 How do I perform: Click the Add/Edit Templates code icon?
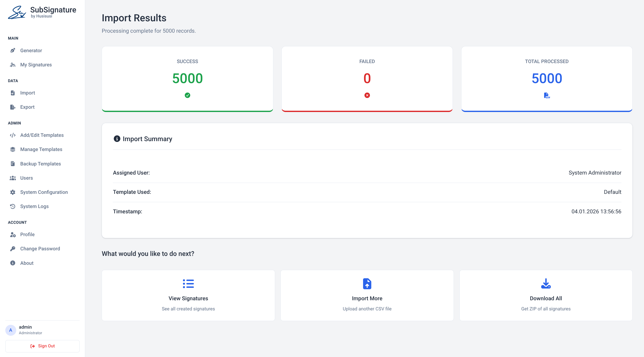coord(13,135)
